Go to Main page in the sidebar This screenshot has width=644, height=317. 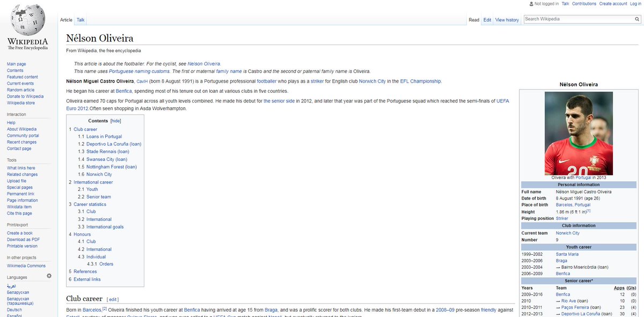point(16,64)
